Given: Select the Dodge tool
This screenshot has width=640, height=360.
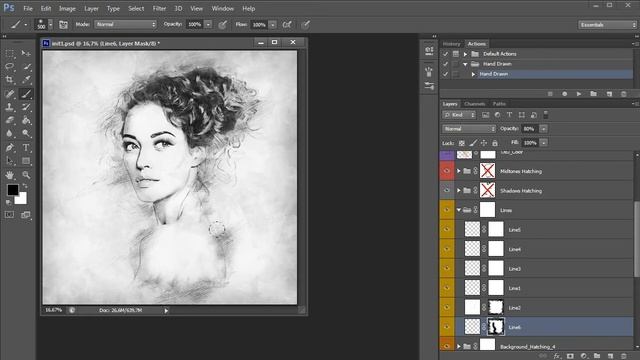Looking at the screenshot, I should coord(26,133).
